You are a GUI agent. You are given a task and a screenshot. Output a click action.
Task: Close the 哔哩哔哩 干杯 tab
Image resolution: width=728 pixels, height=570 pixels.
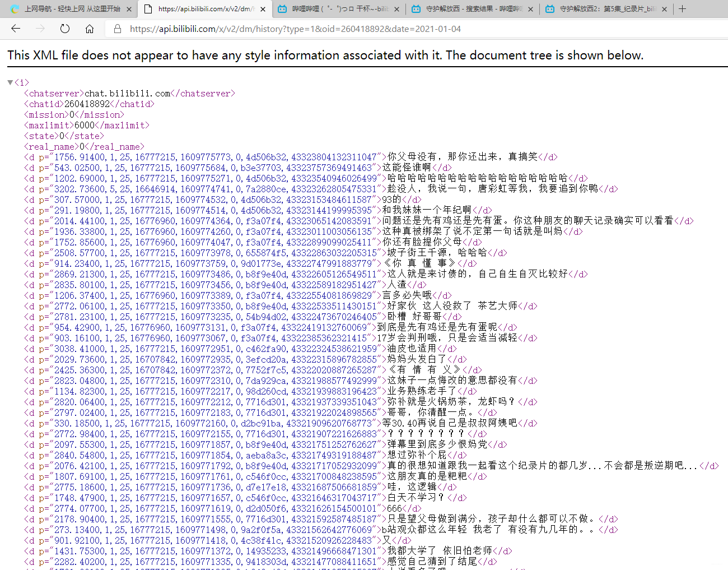click(x=396, y=9)
